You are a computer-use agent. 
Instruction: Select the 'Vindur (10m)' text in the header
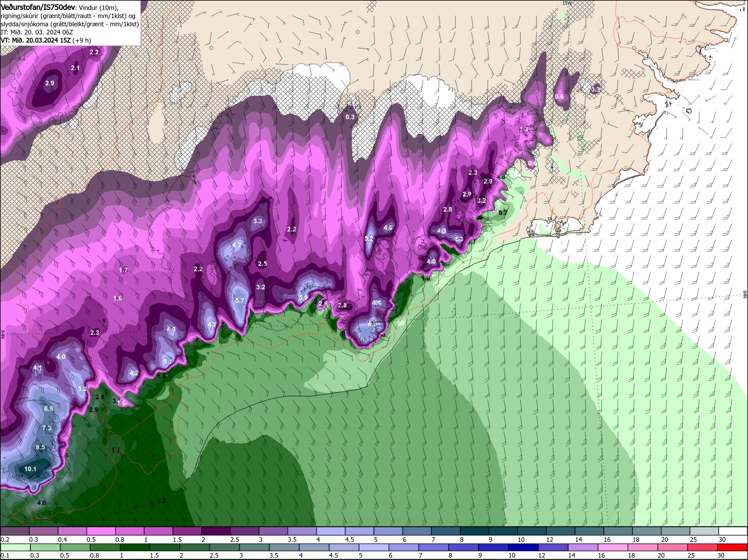(98, 7)
